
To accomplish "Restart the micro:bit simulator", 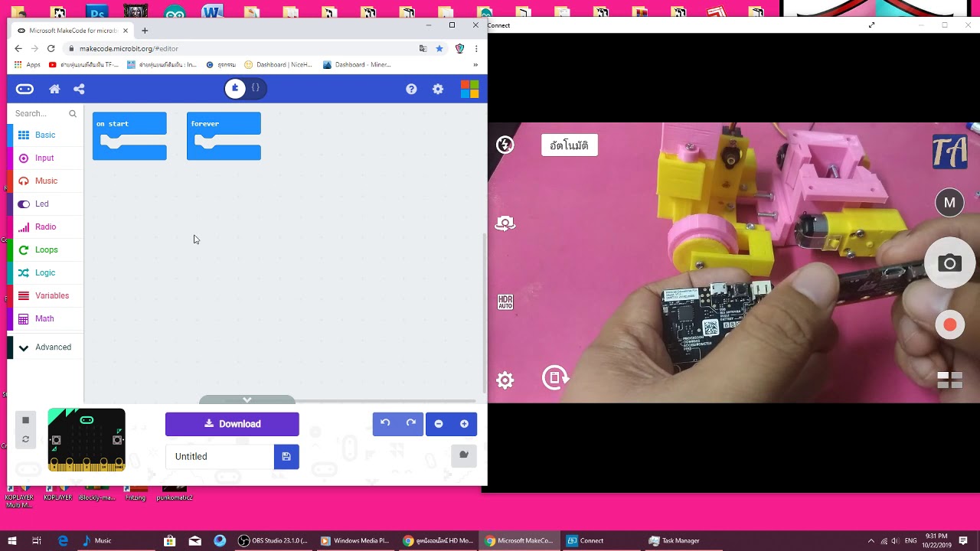I will [25, 439].
